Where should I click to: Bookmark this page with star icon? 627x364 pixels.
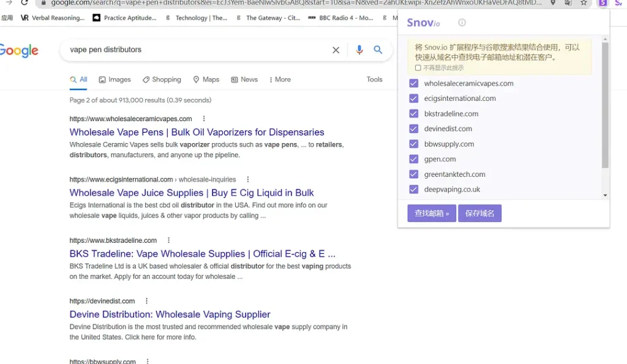pyautogui.click(x=584, y=3)
